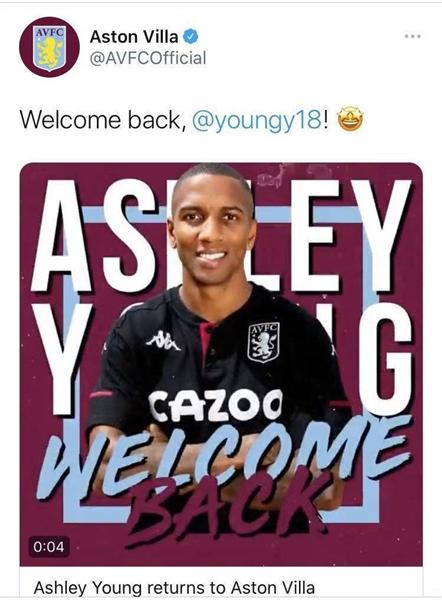The image size is (442, 600).
Task: Click the star-struck emoji in tweet
Action: [350, 119]
